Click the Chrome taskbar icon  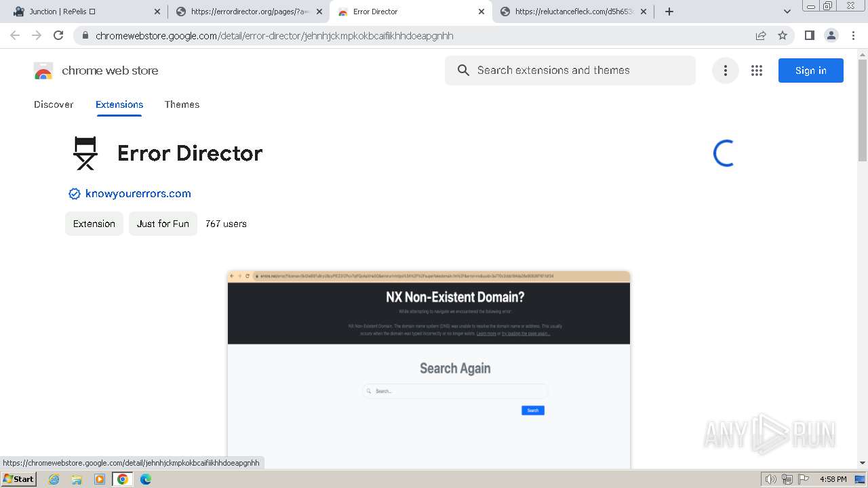click(123, 479)
